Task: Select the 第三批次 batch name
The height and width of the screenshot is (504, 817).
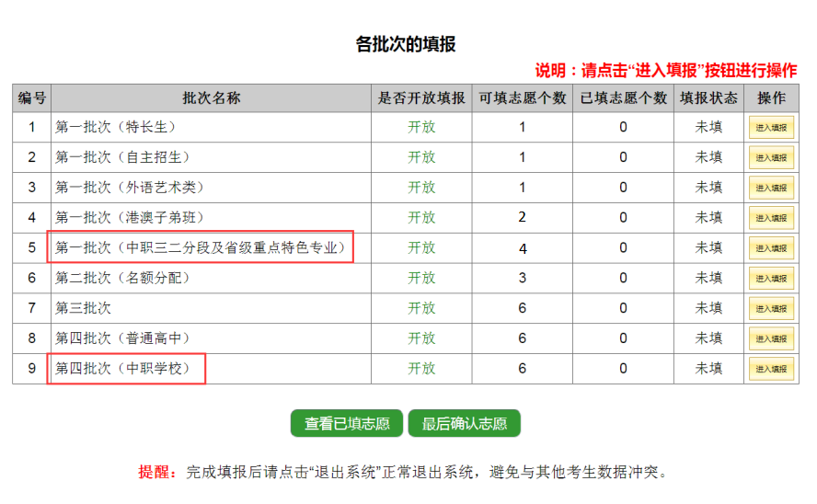Action: click(84, 308)
